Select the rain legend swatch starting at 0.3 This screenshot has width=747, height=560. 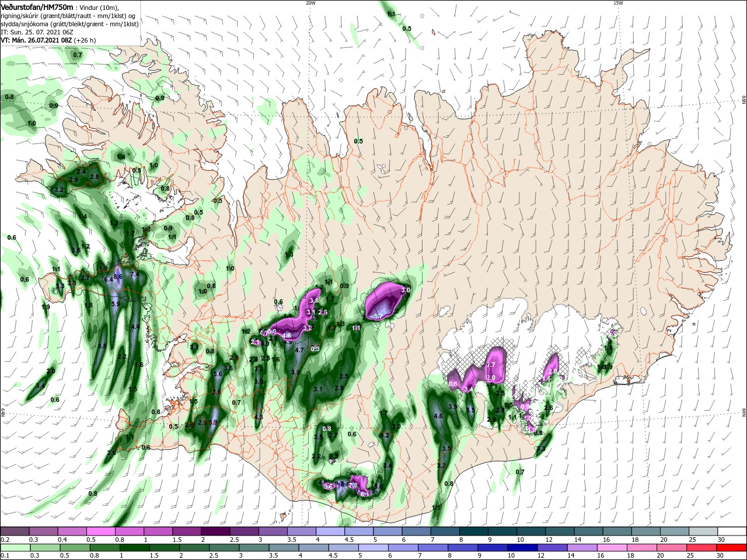click(x=45, y=547)
